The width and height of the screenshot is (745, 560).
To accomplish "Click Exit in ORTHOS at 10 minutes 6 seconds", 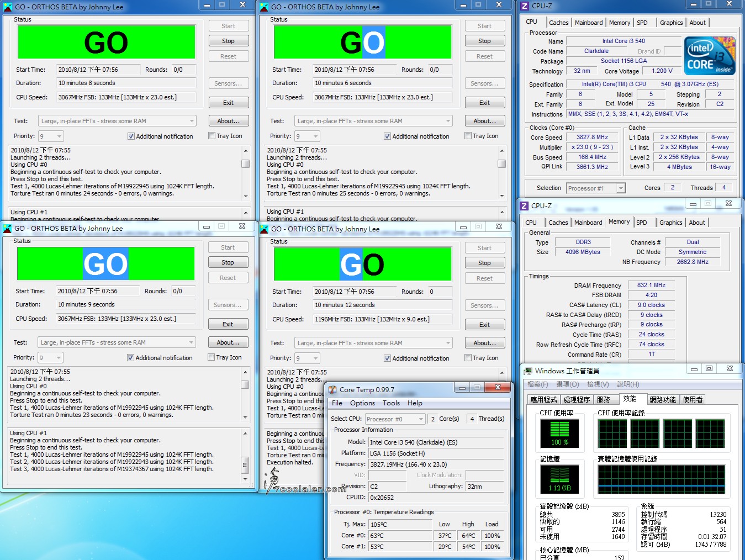I will (484, 103).
